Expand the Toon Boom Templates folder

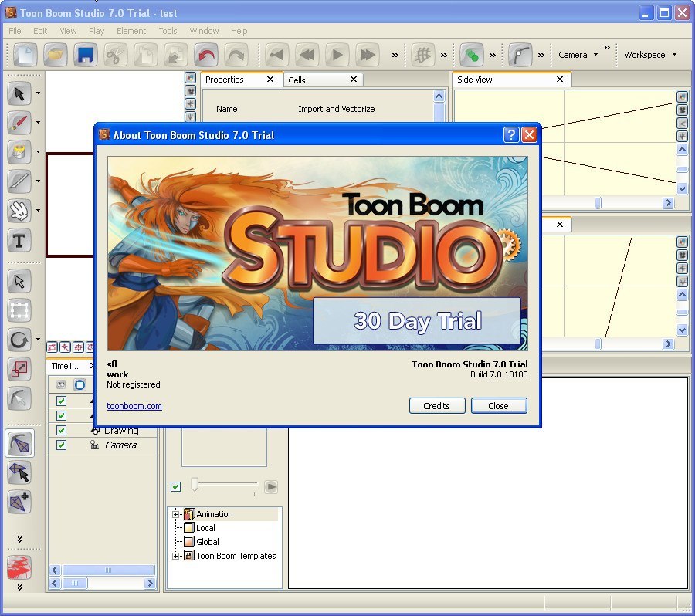(x=176, y=556)
